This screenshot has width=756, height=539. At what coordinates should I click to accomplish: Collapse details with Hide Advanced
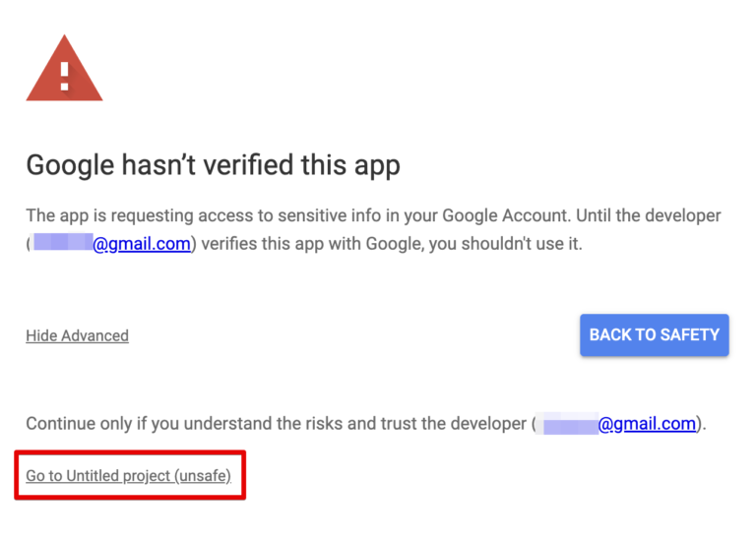tap(77, 335)
